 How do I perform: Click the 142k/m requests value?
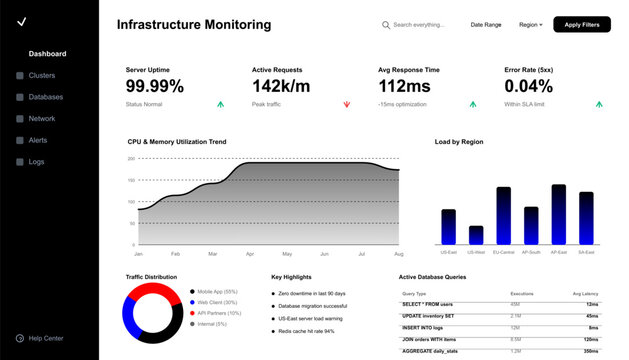point(281,86)
